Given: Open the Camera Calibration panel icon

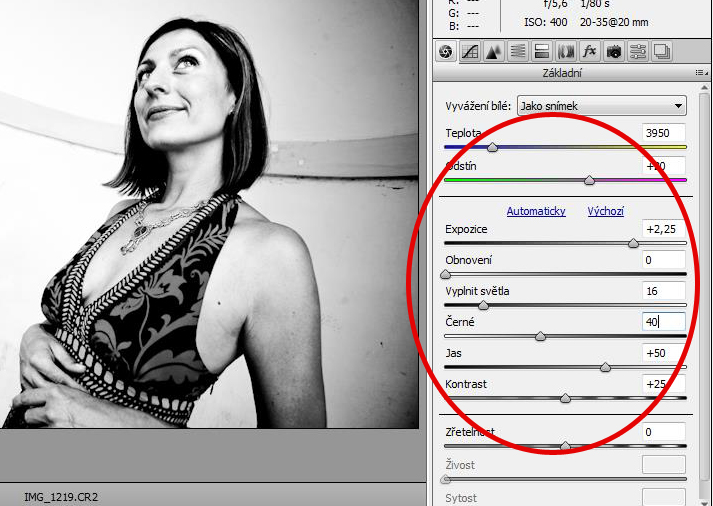Looking at the screenshot, I should tap(614, 52).
